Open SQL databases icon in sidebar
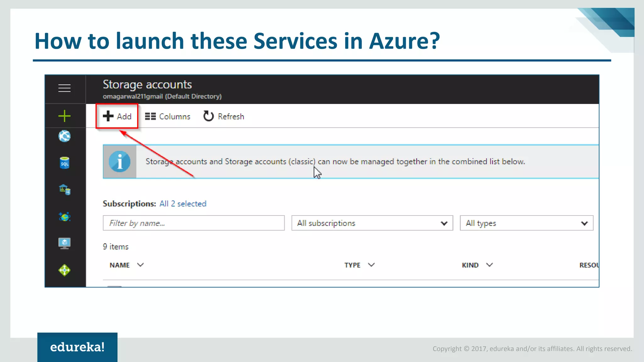This screenshot has width=644, height=362. [x=64, y=163]
